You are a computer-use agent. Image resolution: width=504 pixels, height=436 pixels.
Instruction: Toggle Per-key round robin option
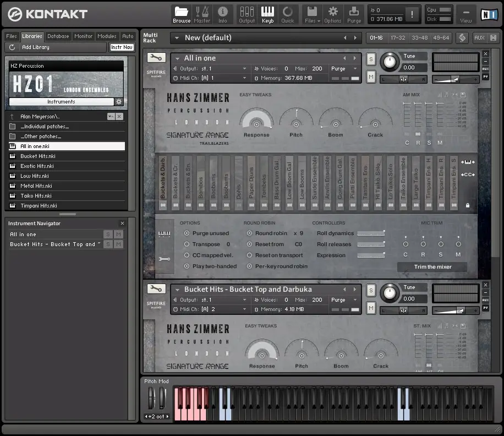click(250, 266)
